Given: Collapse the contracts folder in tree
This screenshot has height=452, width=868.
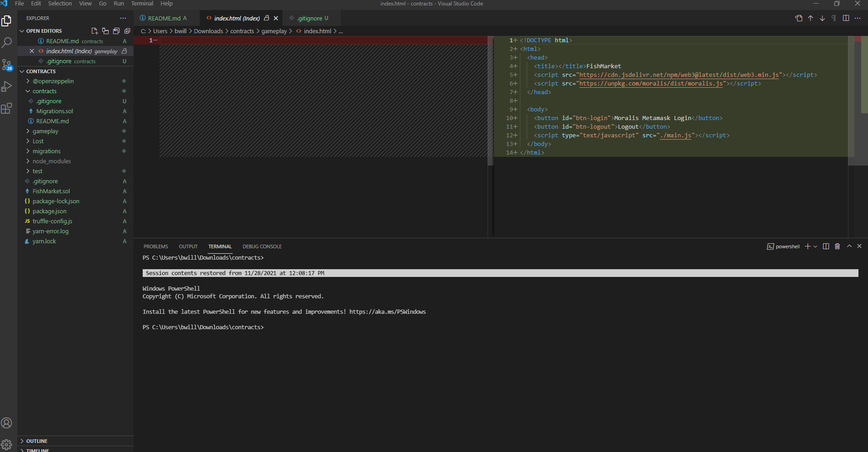Looking at the screenshot, I should 45,91.
